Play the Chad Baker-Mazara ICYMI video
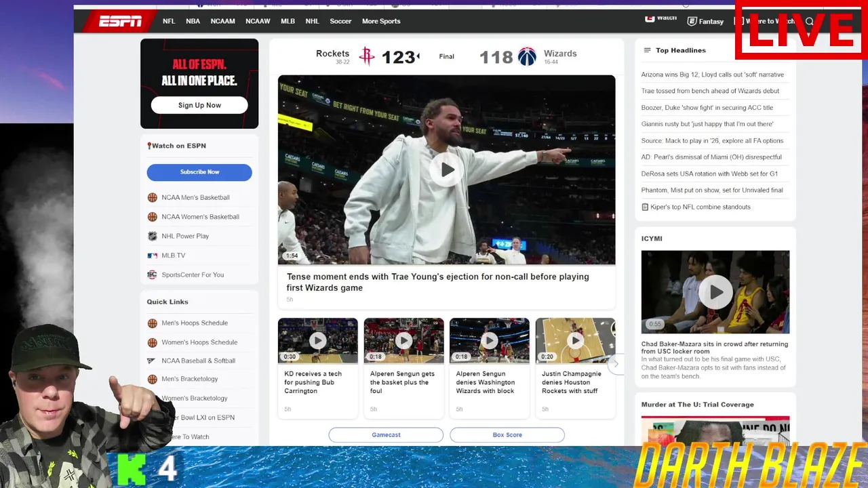This screenshot has width=868, height=488. 715,292
